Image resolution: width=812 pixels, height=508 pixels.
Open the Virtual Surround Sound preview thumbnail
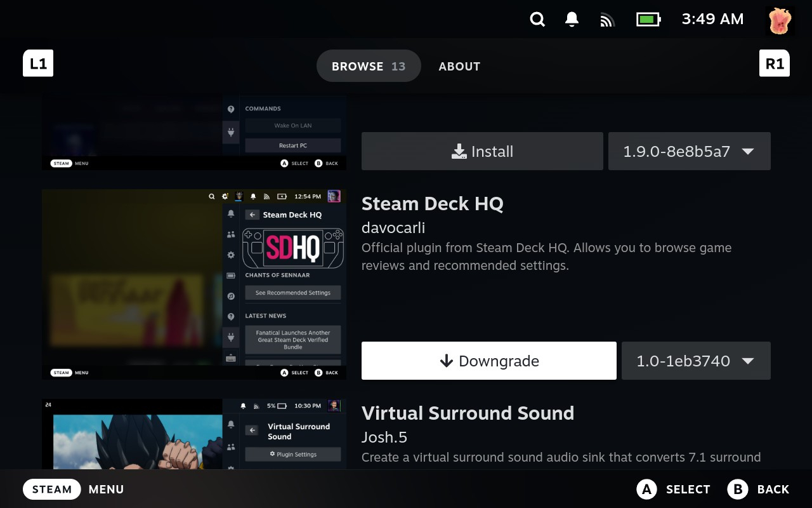[x=194, y=434]
